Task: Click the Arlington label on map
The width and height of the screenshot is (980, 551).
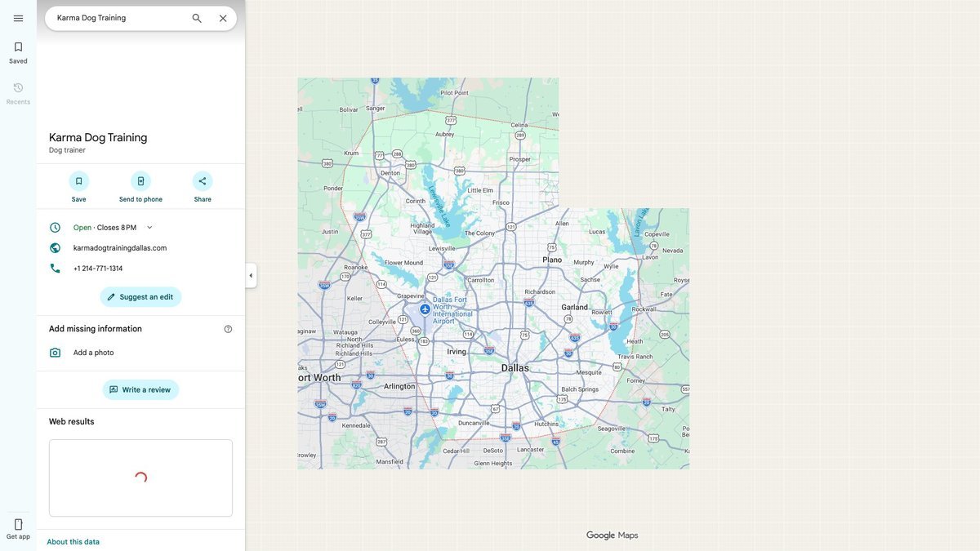Action: (399, 386)
